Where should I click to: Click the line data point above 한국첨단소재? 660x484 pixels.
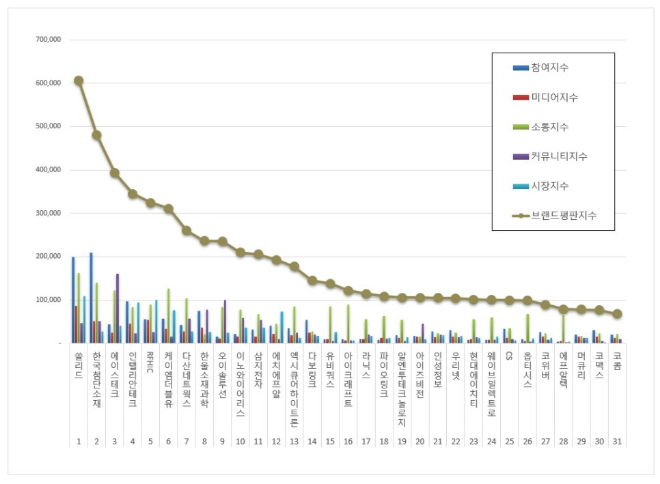[x=97, y=135]
